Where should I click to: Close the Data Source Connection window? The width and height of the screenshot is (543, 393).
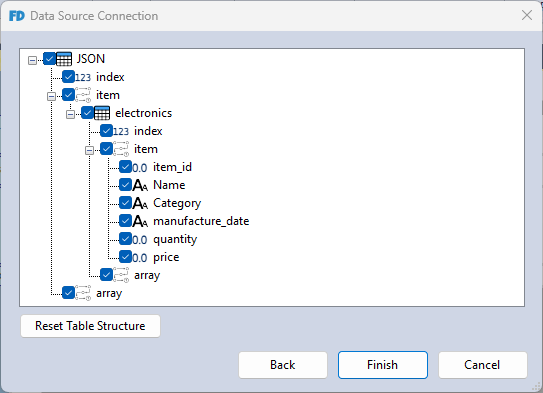click(527, 15)
